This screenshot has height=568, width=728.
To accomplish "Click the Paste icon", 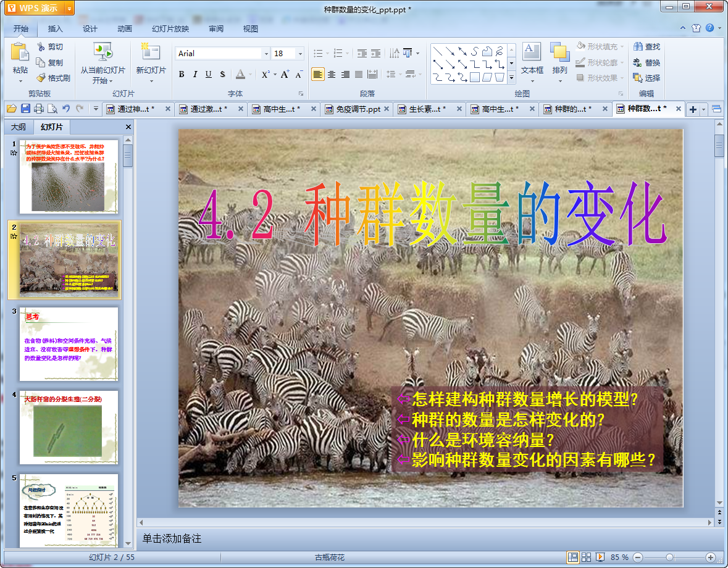I will [x=20, y=51].
